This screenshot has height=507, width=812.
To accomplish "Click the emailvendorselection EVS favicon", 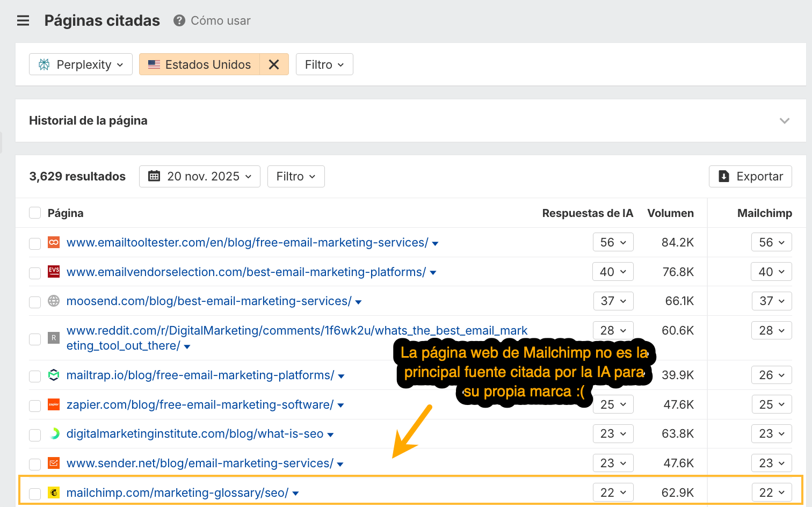I will pyautogui.click(x=54, y=271).
